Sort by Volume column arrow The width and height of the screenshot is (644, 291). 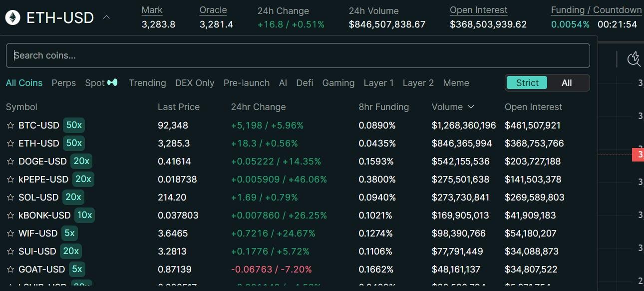pyautogui.click(x=471, y=107)
